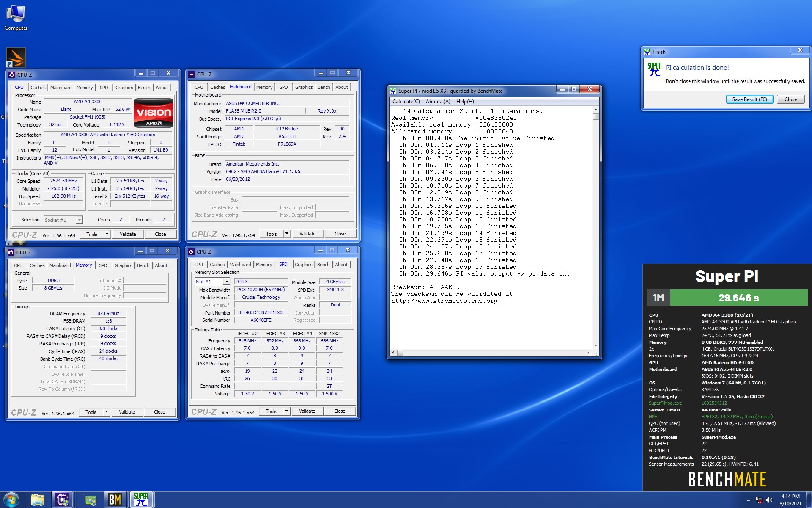Click the Finish dialog title icon
The height and width of the screenshot is (508, 812).
coord(647,52)
